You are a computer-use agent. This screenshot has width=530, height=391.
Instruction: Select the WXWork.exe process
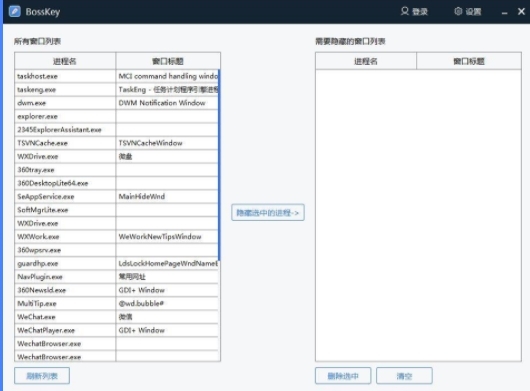116,237
